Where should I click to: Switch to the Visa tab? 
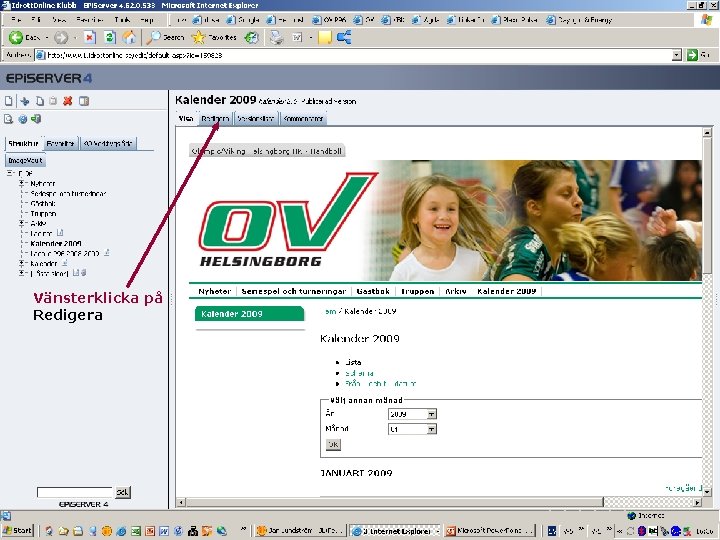tap(186, 118)
